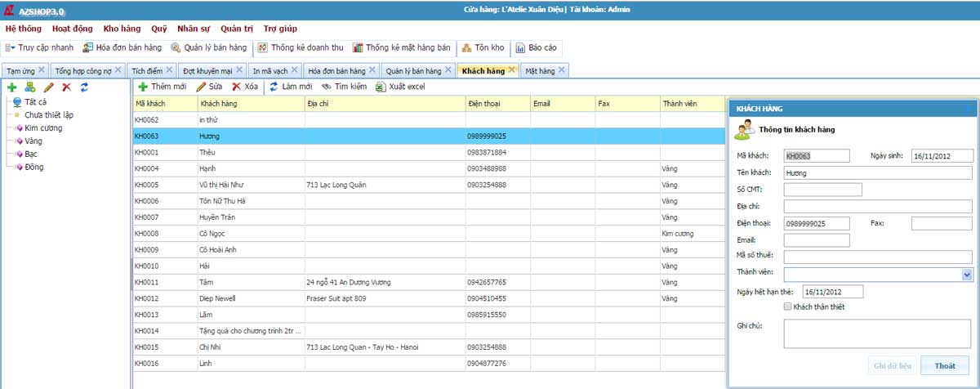Click the pencil edit icon in the left panel
980x389 pixels.
tap(49, 87)
